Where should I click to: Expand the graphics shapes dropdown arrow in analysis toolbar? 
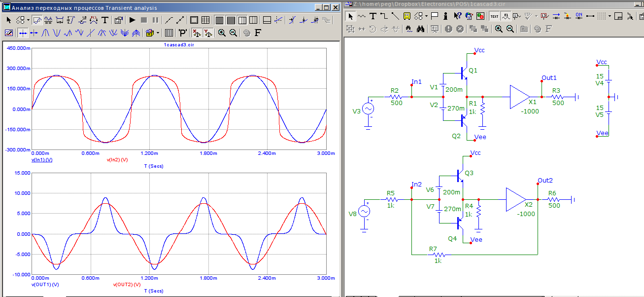coord(28,20)
